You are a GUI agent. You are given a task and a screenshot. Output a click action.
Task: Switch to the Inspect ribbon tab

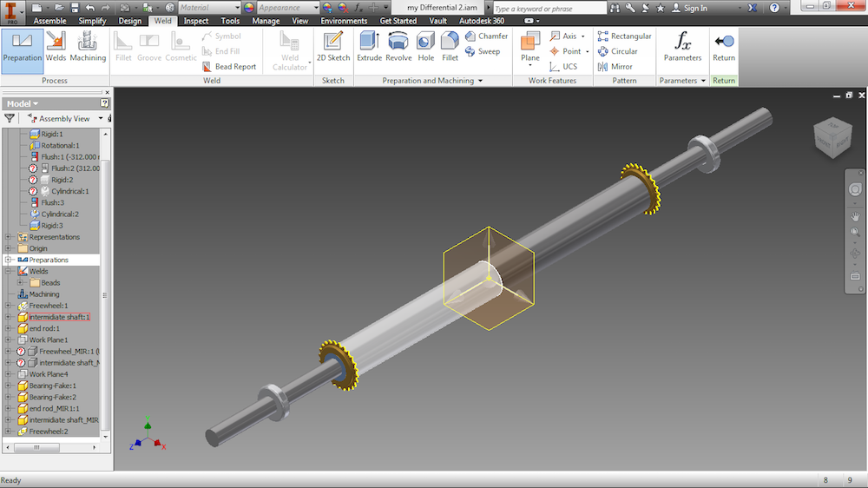(x=195, y=21)
